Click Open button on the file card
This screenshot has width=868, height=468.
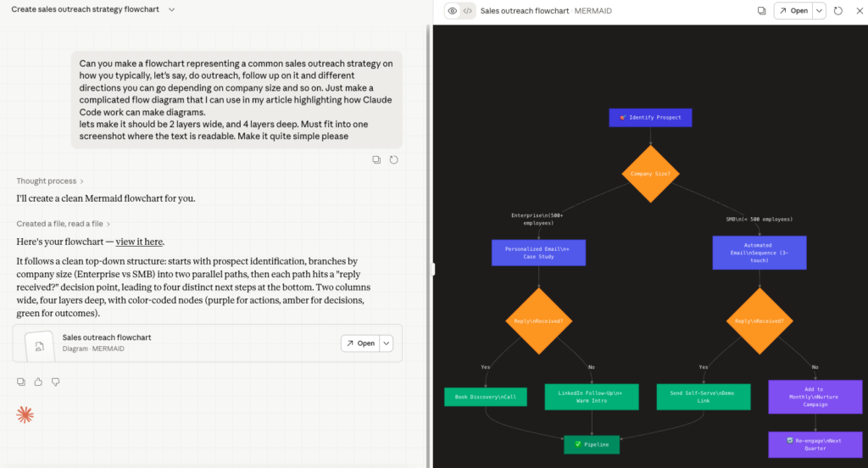click(359, 343)
